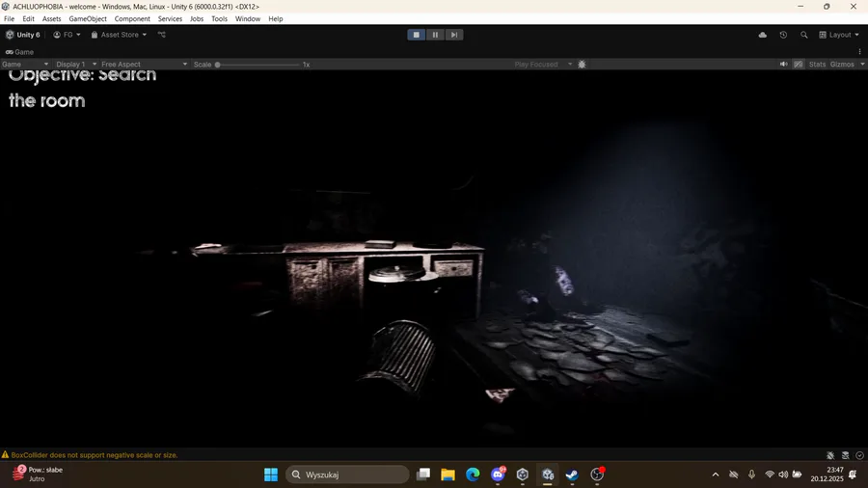Open Steam from taskbar
This screenshot has height=488, width=868.
(572, 474)
